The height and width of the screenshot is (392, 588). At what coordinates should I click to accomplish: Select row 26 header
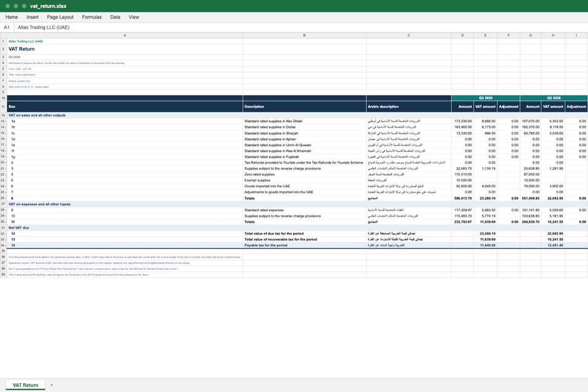tap(4, 198)
